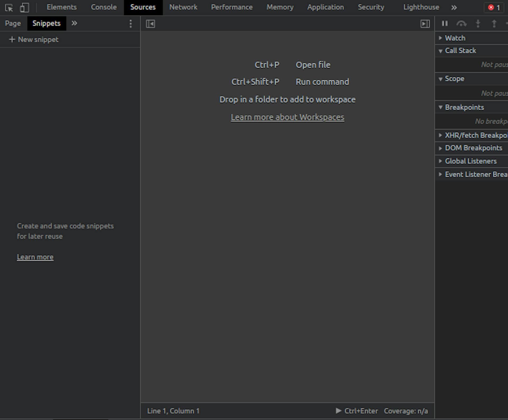Hide the debugger sidebar icon
Viewport: 508px width, 420px height.
[425, 24]
